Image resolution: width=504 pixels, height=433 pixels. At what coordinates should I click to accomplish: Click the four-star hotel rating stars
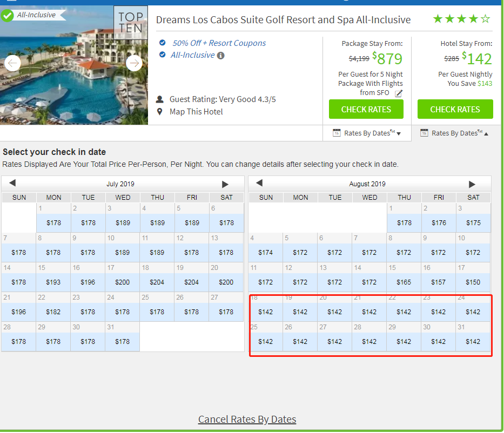[461, 19]
